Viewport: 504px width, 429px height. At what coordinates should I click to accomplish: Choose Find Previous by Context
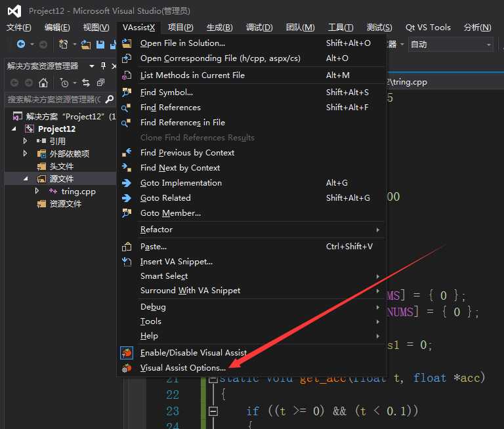tap(252, 153)
